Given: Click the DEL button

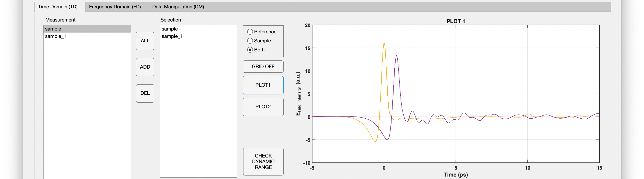Looking at the screenshot, I should pos(145,93).
